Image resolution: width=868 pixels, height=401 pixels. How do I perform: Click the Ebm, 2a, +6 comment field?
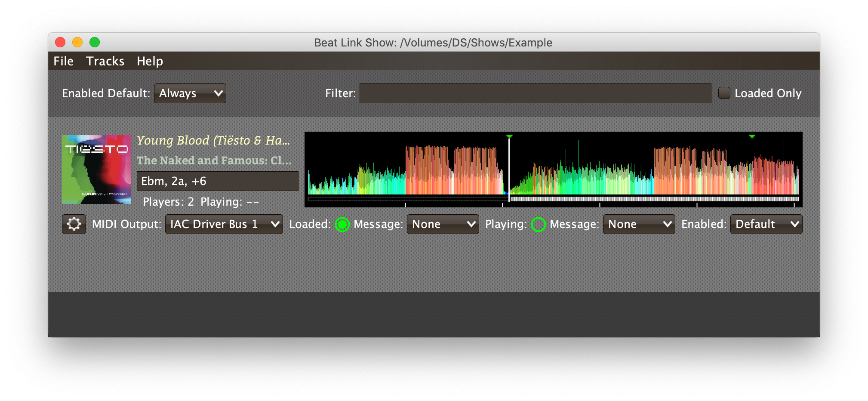pos(218,181)
